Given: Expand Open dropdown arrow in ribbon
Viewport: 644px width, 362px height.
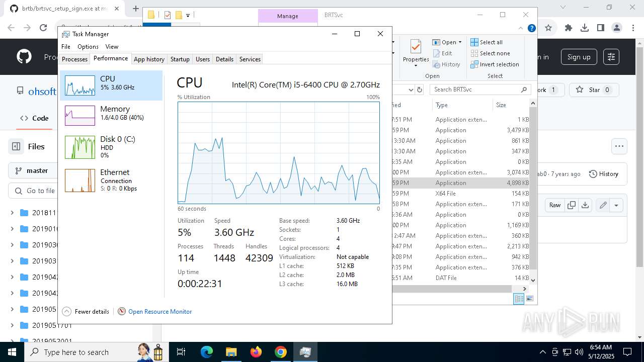Looking at the screenshot, I should [x=460, y=42].
